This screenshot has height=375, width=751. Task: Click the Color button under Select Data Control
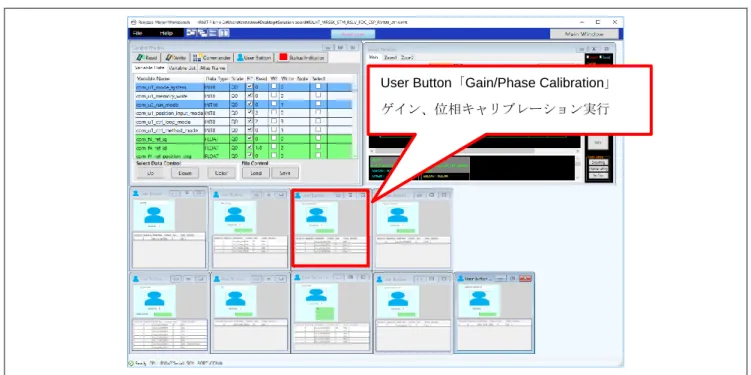click(x=221, y=173)
